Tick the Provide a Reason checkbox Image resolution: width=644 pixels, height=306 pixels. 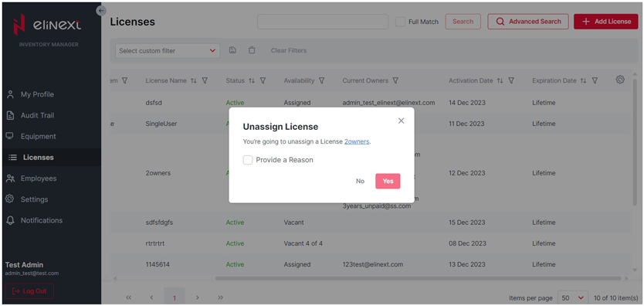[248, 160]
